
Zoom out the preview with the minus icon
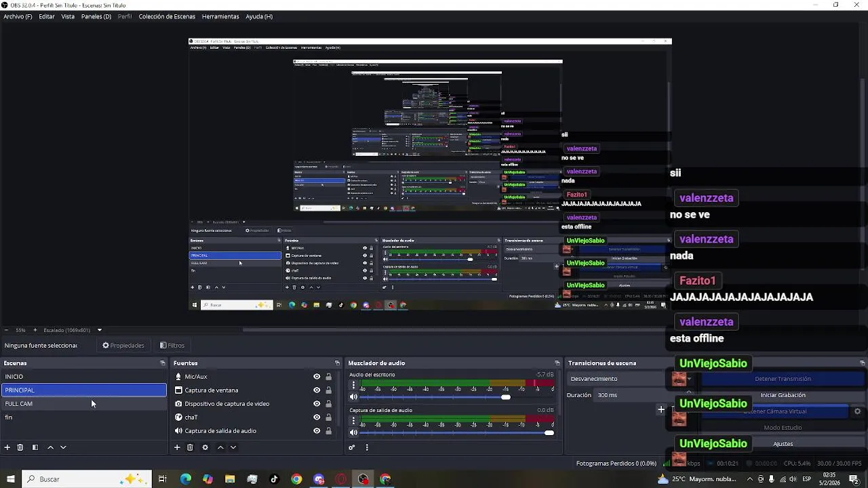pyautogui.click(x=6, y=330)
